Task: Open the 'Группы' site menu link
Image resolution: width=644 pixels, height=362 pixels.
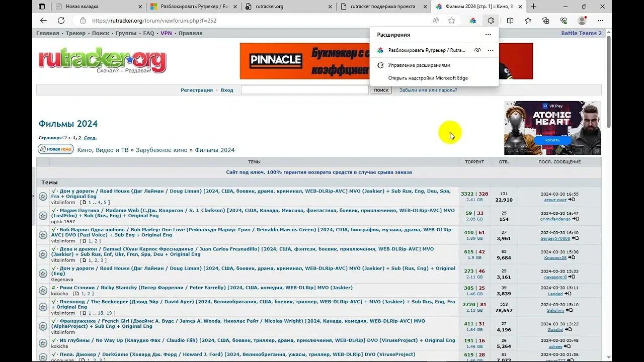Action: (126, 33)
